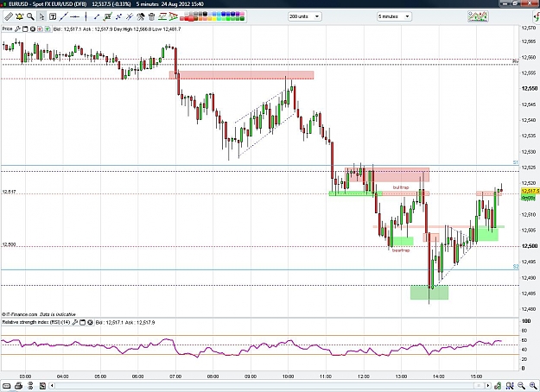
Task: Click the yellow current price label 12,517.5
Action: point(530,191)
